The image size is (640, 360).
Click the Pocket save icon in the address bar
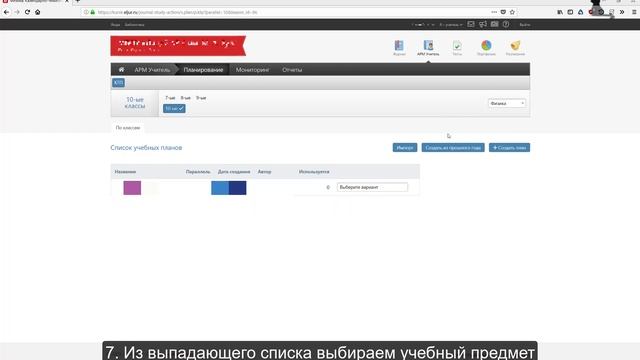[503, 12]
